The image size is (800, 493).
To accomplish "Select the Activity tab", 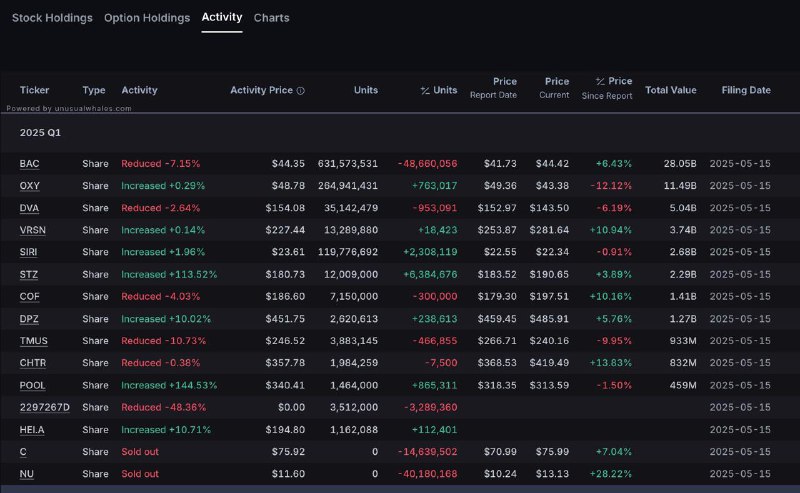I will [x=222, y=17].
